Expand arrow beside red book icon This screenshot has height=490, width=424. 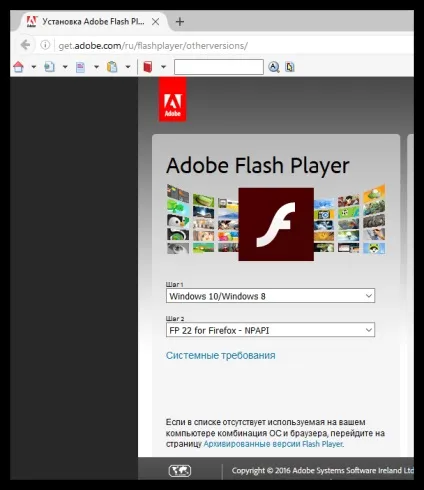(x=163, y=67)
